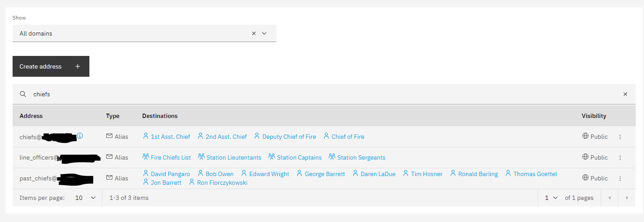Clear the chiefs search text

(625, 94)
